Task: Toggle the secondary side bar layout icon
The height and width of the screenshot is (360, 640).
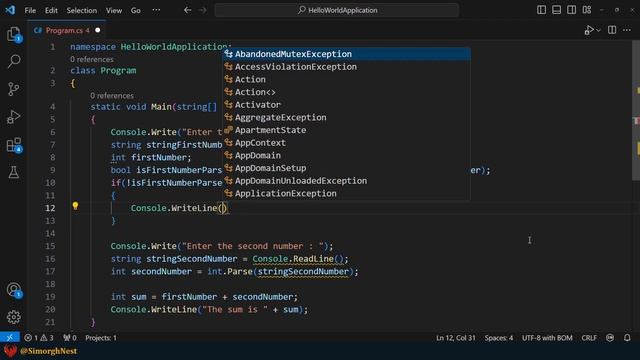Action: pos(571,10)
